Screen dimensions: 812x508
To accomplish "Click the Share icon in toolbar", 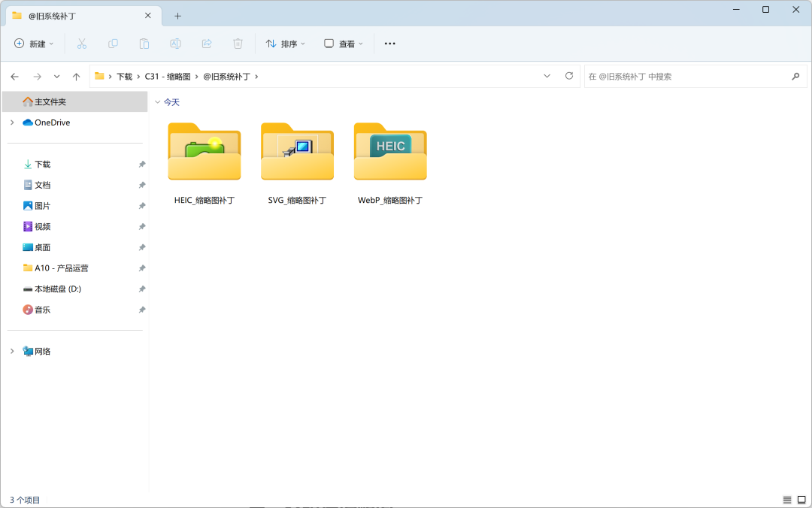I will point(207,44).
